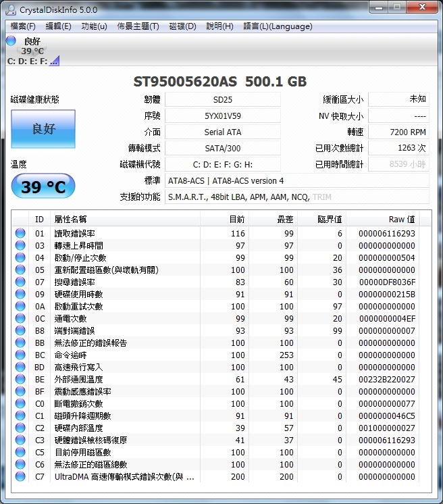Click the rotation speed field 7200 RPM

coord(398,132)
